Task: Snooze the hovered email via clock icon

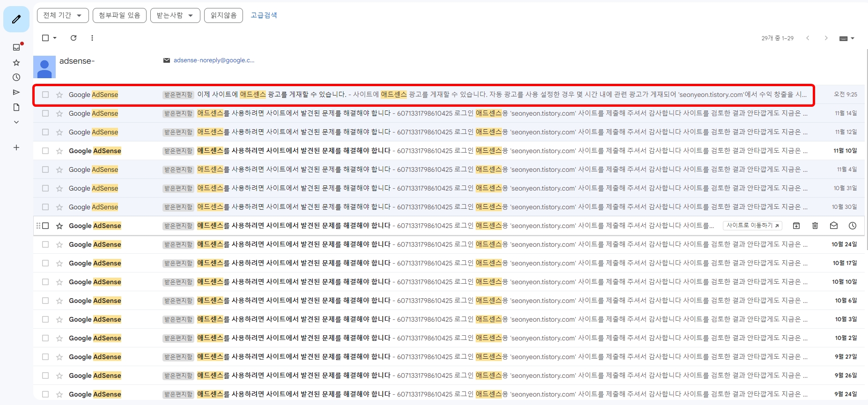Action: (x=853, y=226)
